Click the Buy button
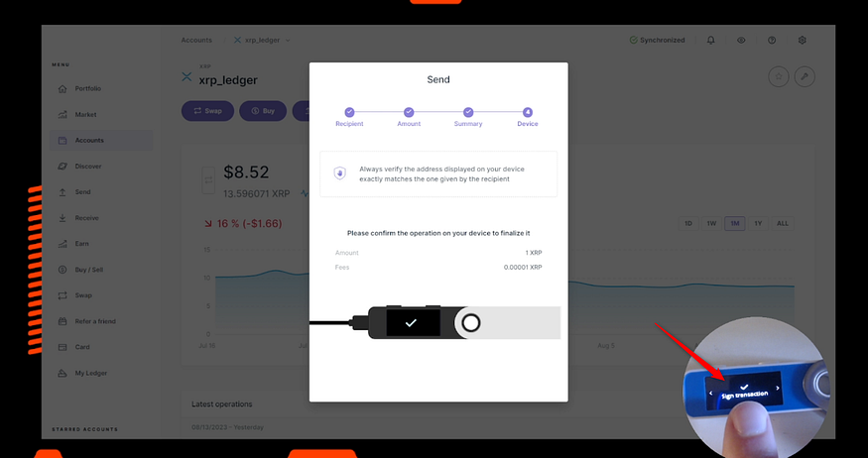This screenshot has width=868, height=458. [x=263, y=111]
